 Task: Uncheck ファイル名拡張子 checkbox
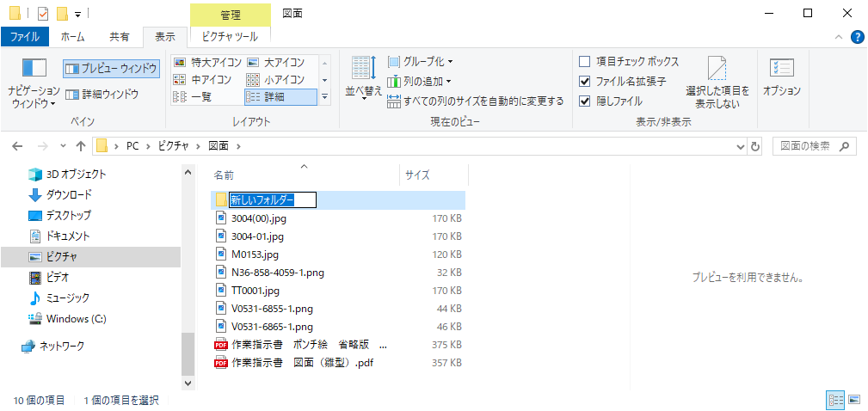click(x=585, y=82)
